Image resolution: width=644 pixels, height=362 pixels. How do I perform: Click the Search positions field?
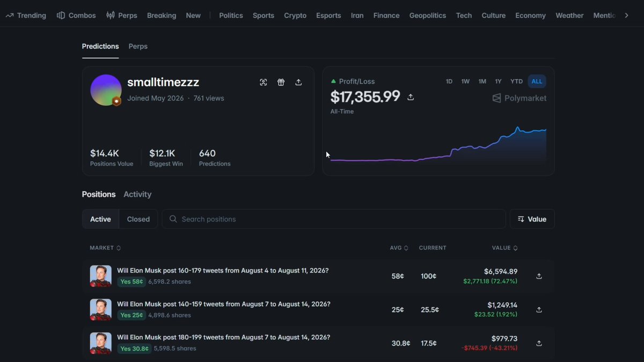(334, 219)
